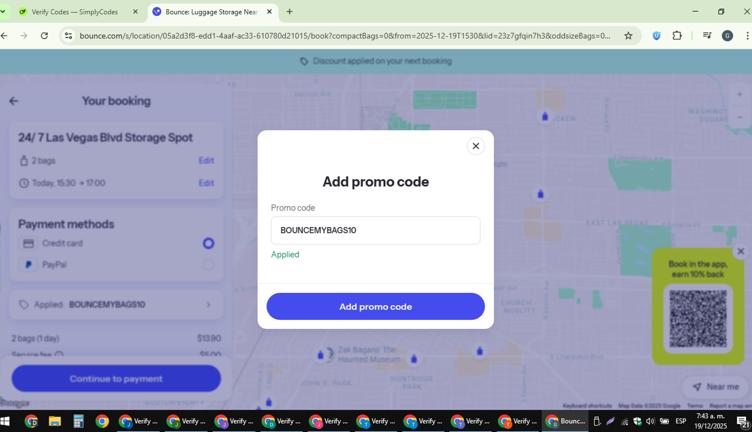The width and height of the screenshot is (752, 432).
Task: Edit the 2 bags selection
Action: 206,161
